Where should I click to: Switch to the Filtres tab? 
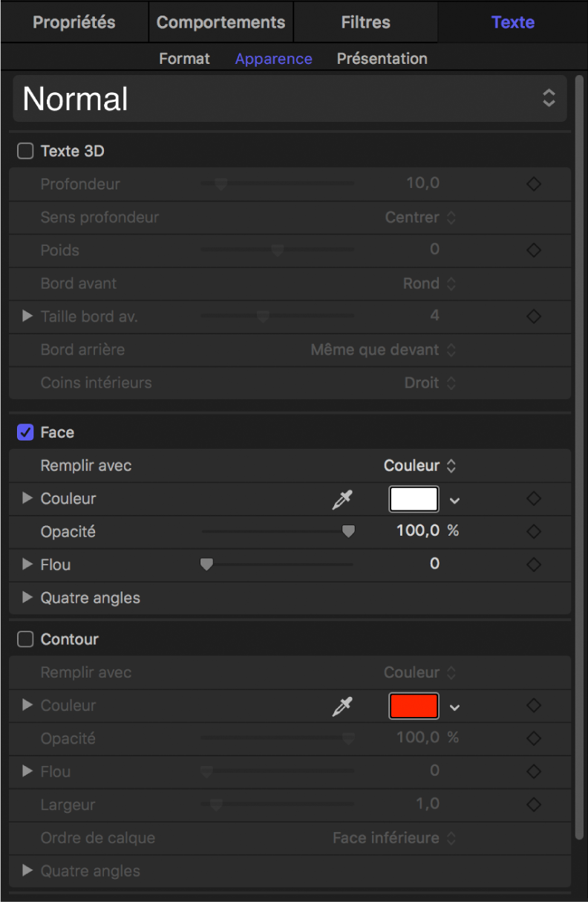(365, 22)
